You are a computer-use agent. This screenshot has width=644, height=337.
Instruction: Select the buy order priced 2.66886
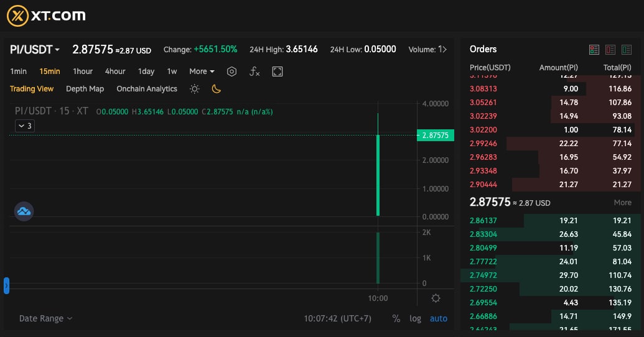pyautogui.click(x=551, y=316)
